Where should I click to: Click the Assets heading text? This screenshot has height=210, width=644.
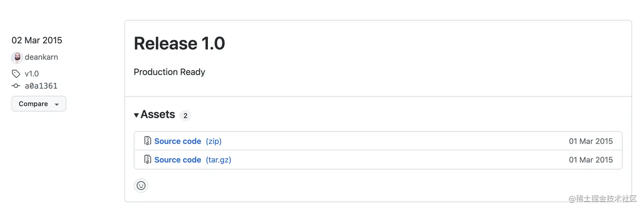click(x=158, y=114)
